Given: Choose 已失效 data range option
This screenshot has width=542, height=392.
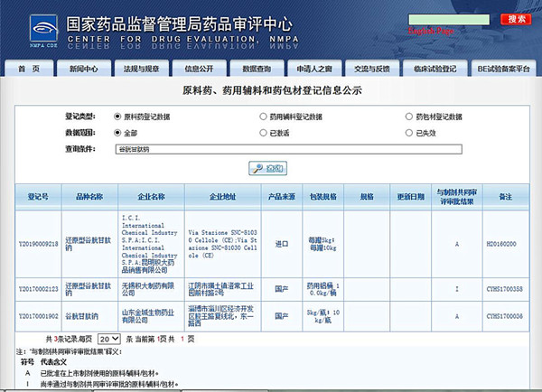Looking at the screenshot, I should click(408, 133).
